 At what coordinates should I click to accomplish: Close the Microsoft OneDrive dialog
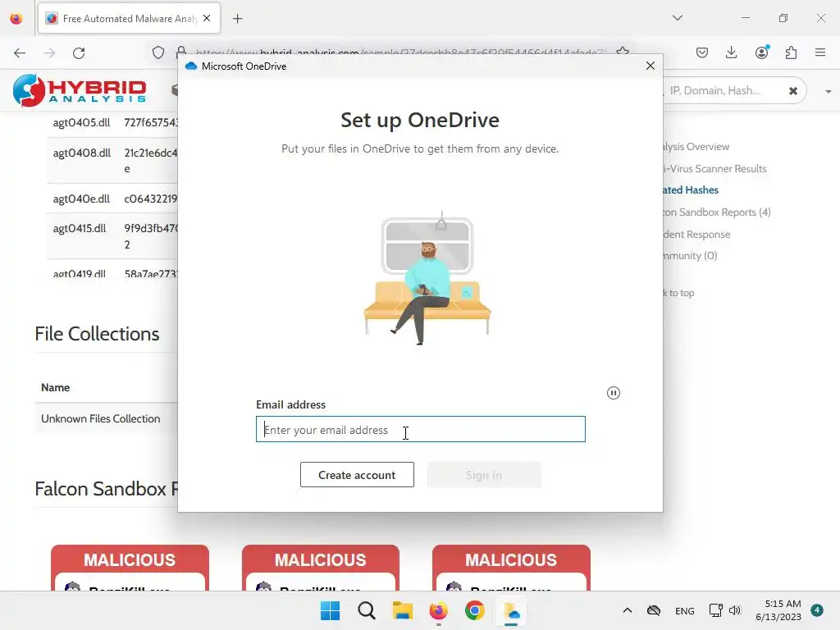[x=651, y=66]
